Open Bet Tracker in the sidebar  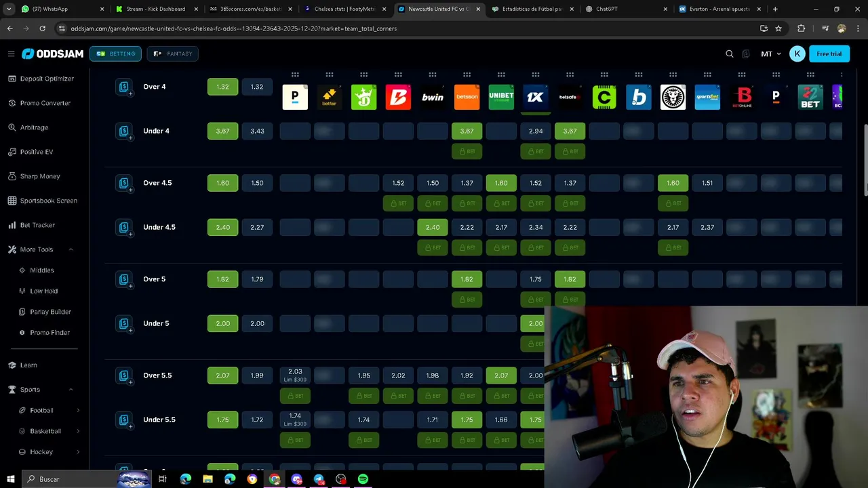pyautogui.click(x=37, y=225)
